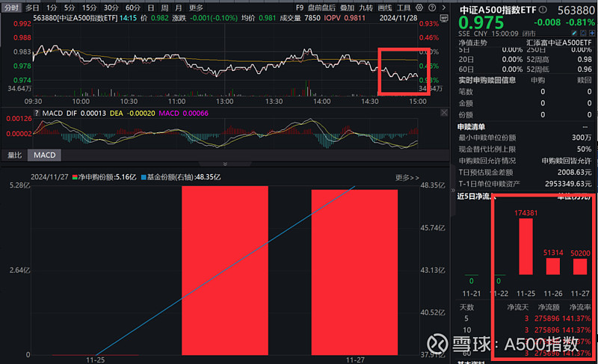Open chart settings gear icon
Image resolution: width=598 pixels, height=364 pixels.
[x=419, y=7]
